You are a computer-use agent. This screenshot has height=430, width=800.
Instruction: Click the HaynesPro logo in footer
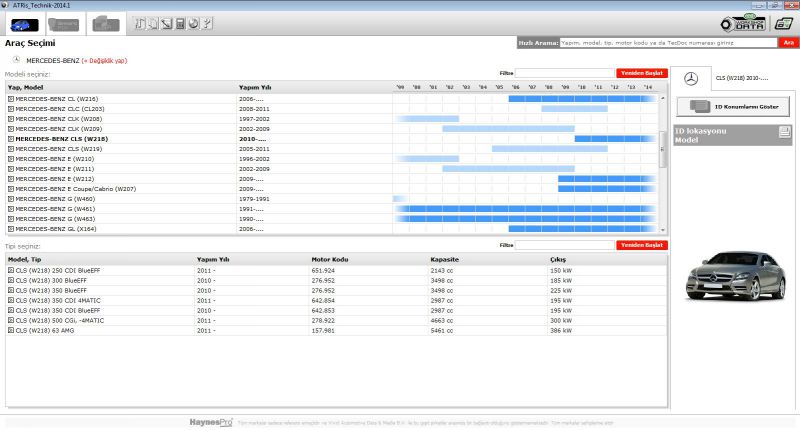pyautogui.click(x=211, y=422)
